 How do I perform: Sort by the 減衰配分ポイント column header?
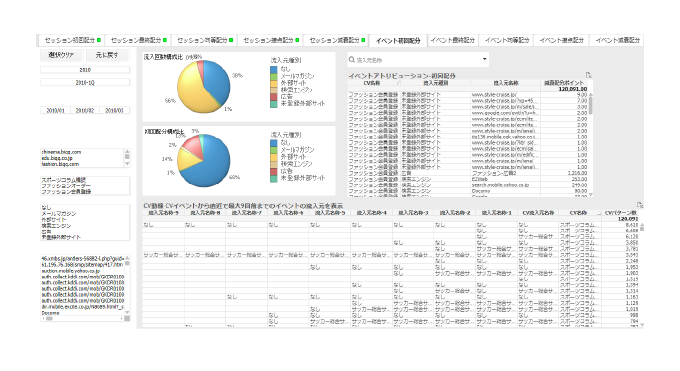tap(563, 82)
